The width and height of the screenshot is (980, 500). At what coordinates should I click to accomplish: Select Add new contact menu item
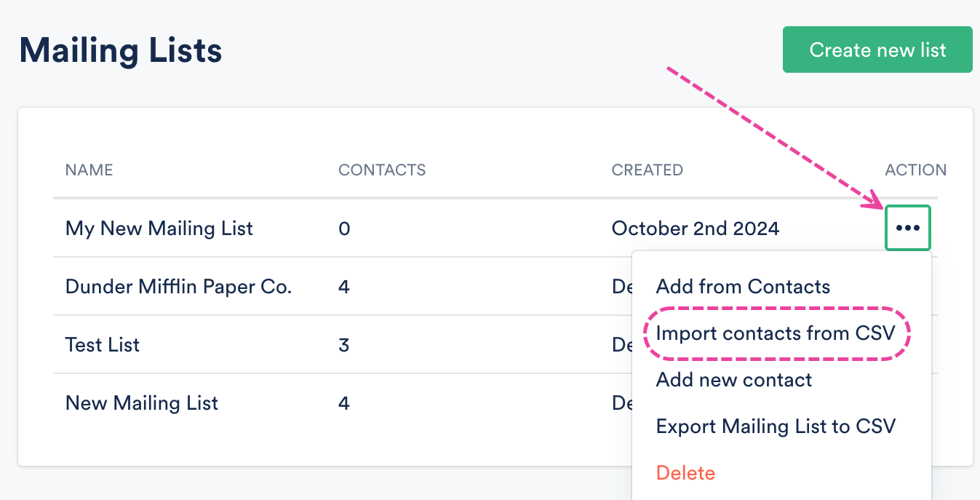(x=734, y=380)
